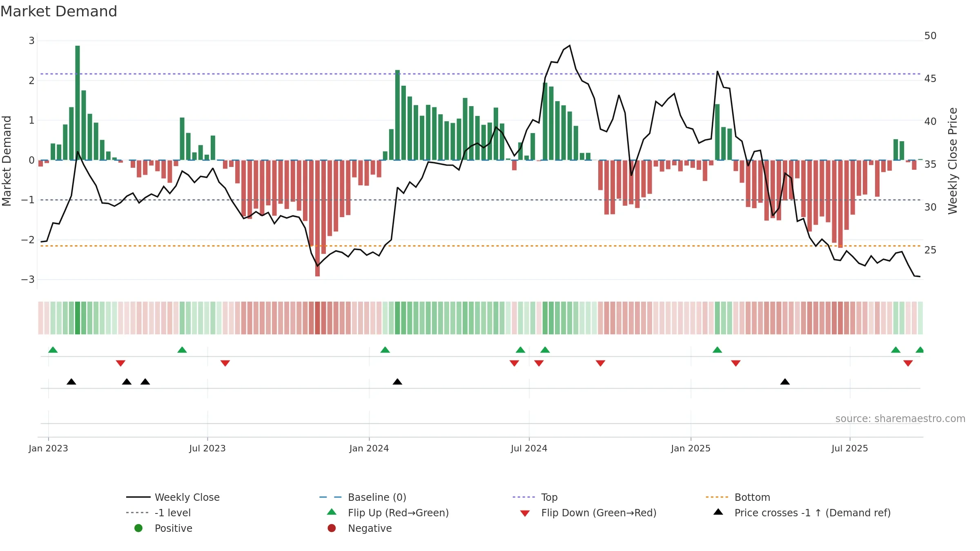Viewport: 980px width, 551px height.
Task: Click the -1 level legend entry
Action: tap(158, 513)
